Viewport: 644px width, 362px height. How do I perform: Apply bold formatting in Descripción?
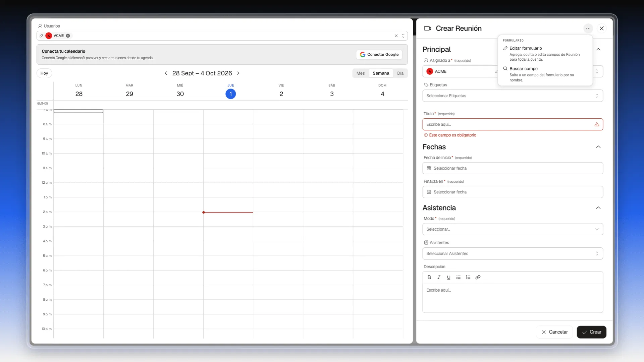pyautogui.click(x=429, y=277)
